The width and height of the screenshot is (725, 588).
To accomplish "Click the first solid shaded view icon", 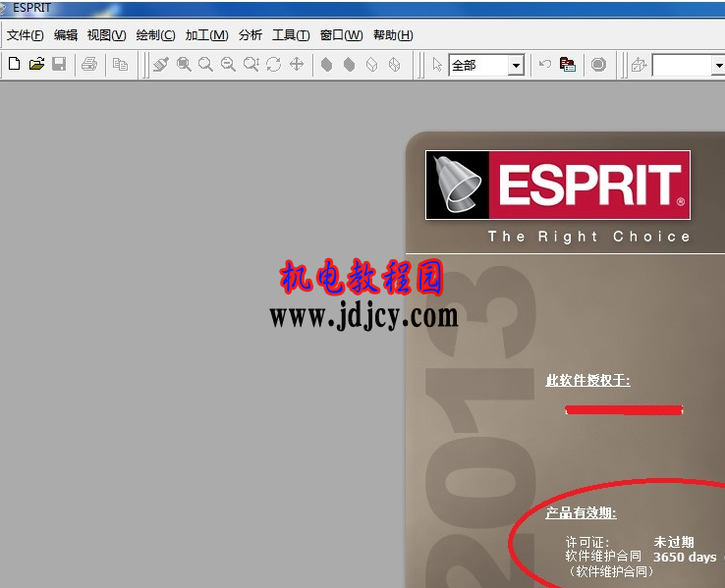I will coord(326,64).
